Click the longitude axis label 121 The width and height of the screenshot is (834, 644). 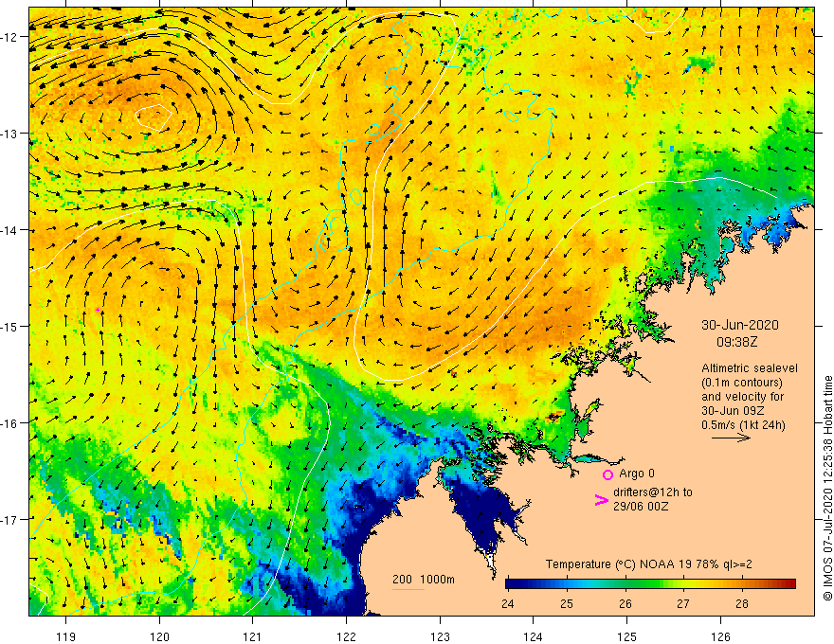click(x=252, y=636)
